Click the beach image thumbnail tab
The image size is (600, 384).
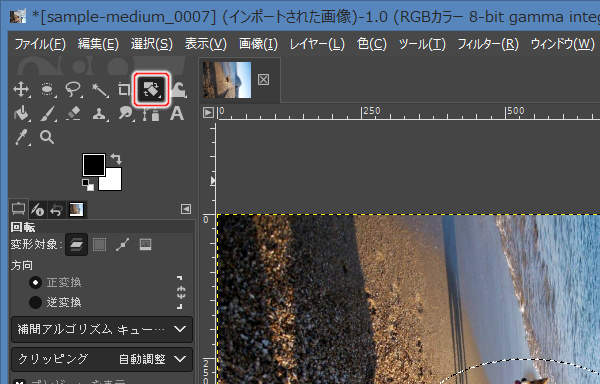(227, 80)
